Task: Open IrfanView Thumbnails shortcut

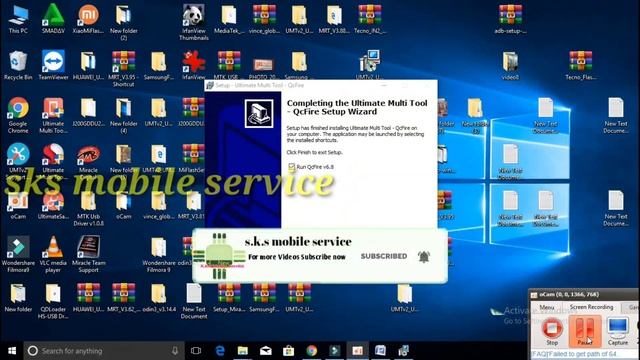Action: [x=193, y=22]
